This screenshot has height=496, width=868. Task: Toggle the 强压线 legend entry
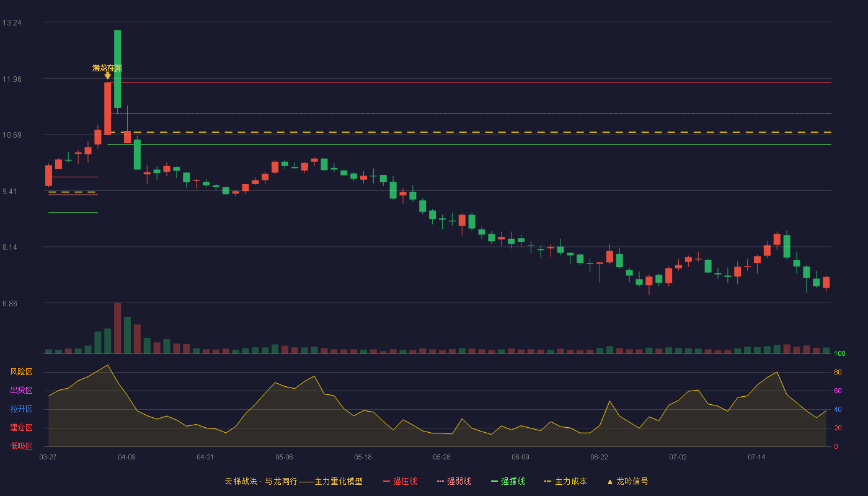pos(400,481)
